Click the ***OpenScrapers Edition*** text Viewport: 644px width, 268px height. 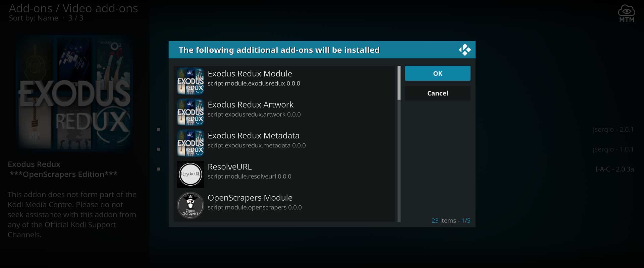click(63, 175)
